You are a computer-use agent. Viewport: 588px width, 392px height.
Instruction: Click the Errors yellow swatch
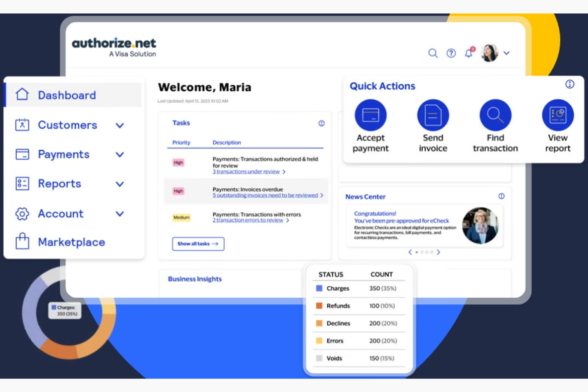click(319, 341)
